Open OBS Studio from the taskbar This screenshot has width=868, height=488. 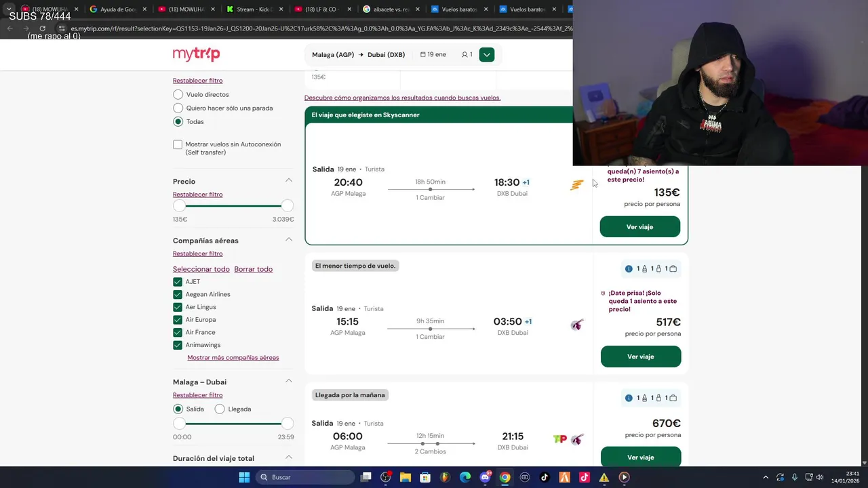pyautogui.click(x=386, y=477)
